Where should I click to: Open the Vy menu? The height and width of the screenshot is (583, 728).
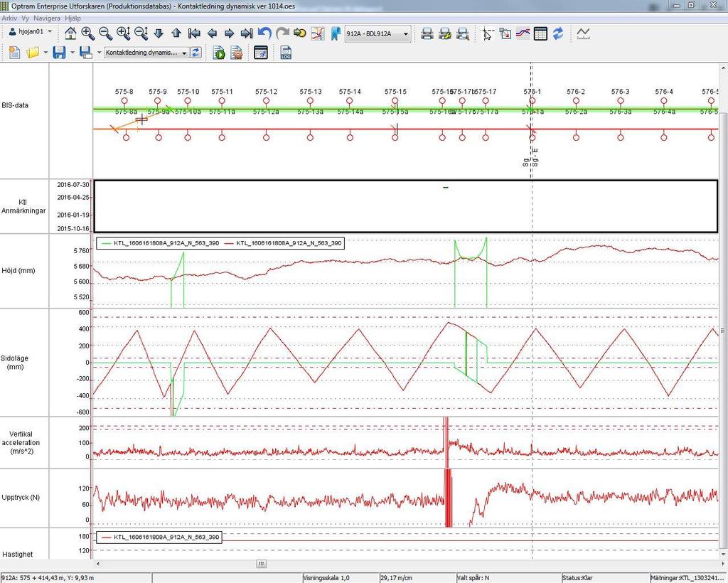(25, 18)
